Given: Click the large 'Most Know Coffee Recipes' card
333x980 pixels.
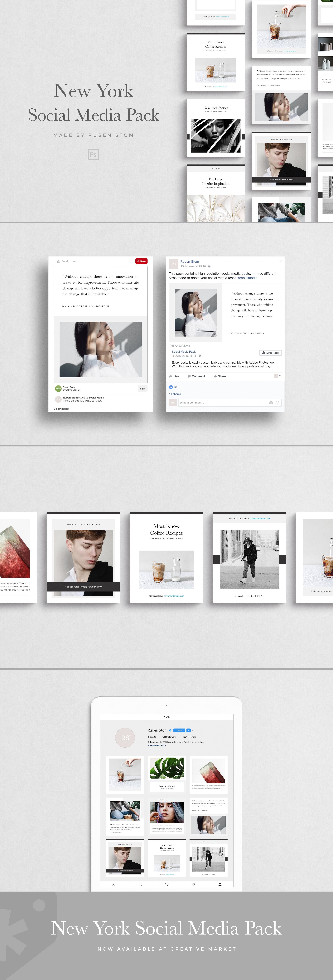Looking at the screenshot, I should (x=166, y=557).
